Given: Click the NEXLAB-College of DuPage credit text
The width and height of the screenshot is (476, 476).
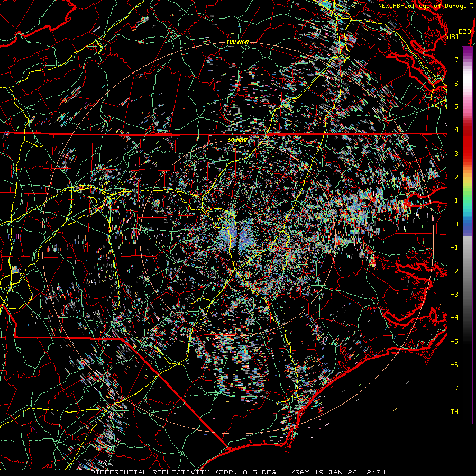Looking at the screenshot, I should 422,6.
